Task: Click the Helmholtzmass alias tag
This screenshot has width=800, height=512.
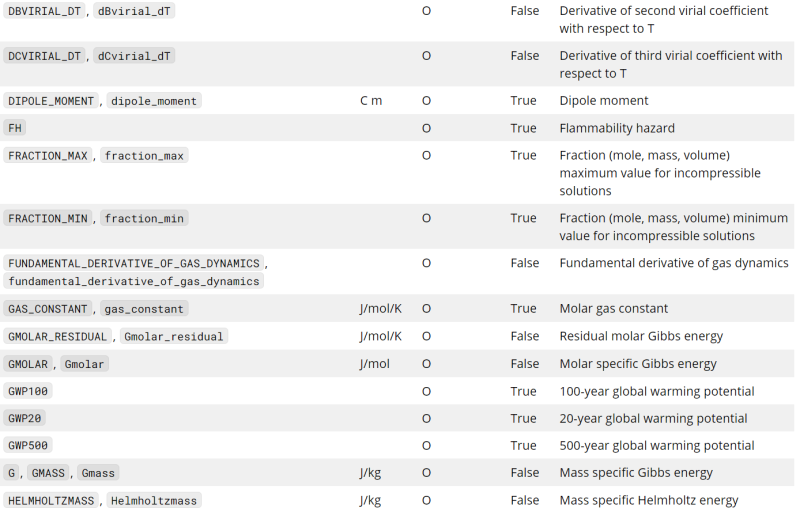Action: tap(154, 501)
